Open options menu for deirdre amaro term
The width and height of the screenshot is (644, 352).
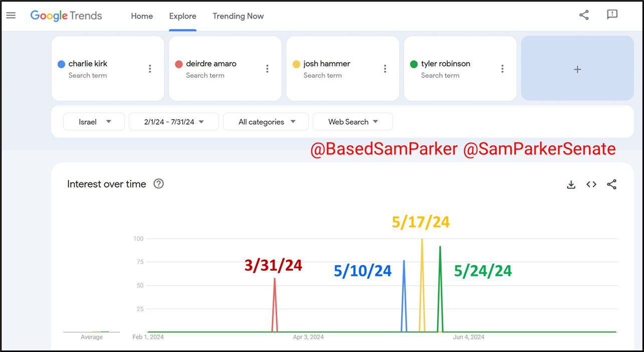[x=267, y=69]
